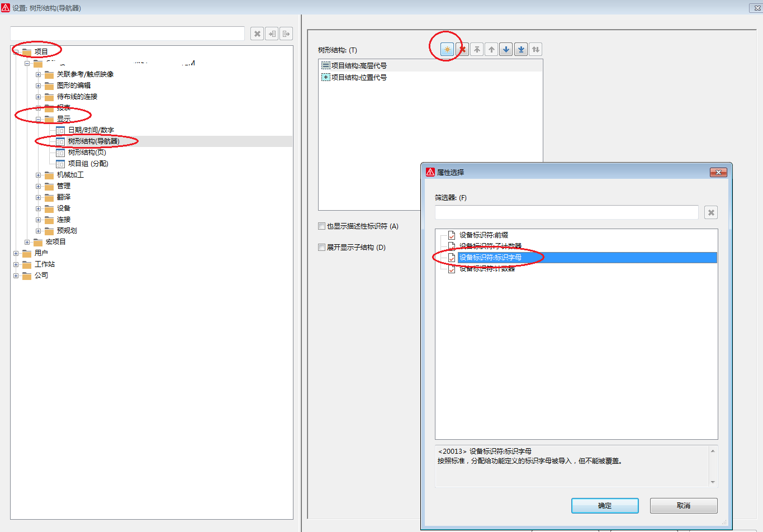Click the 筛选器 filter input field

point(566,212)
